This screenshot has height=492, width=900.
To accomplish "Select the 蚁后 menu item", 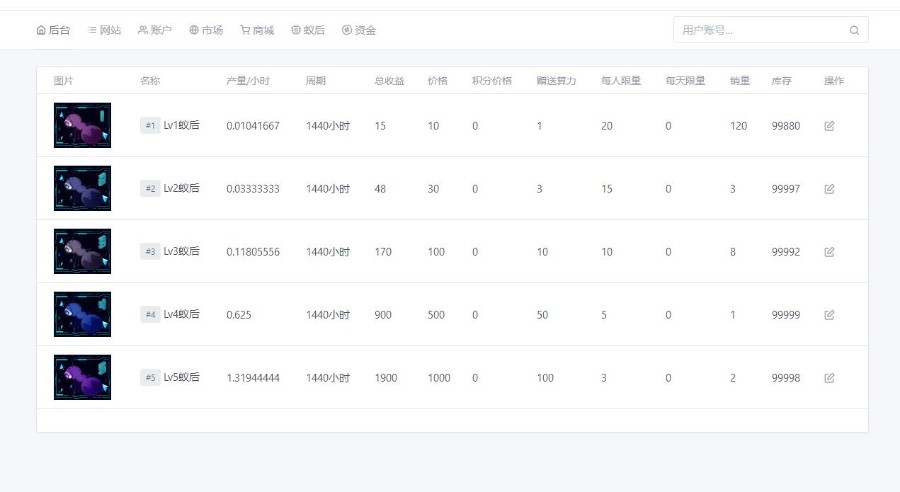I will (x=308, y=30).
